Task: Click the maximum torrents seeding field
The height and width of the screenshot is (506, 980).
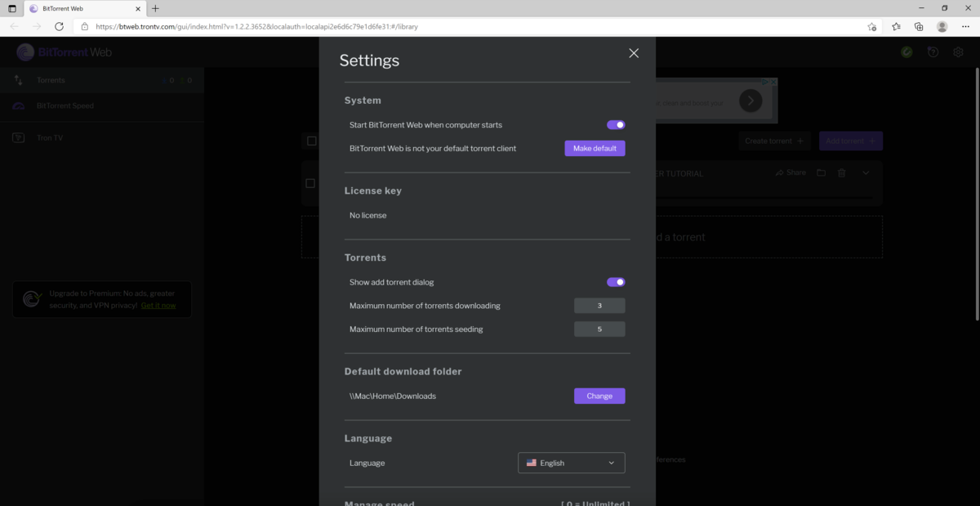Action: 599,329
